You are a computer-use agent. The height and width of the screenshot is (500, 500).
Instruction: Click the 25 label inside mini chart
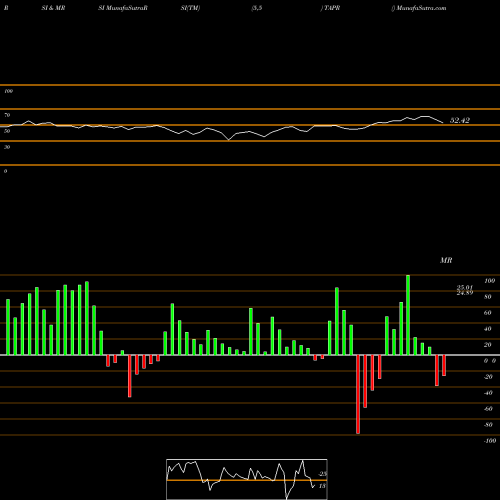point(323,474)
